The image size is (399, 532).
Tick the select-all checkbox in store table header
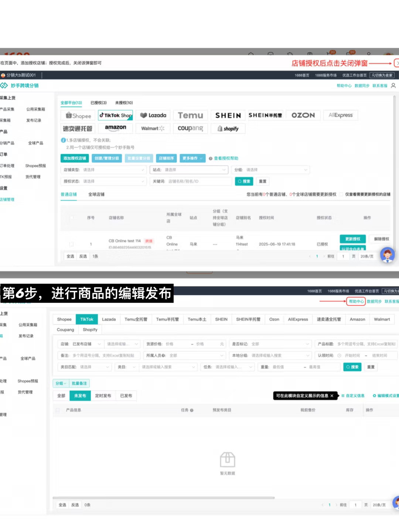pos(72,218)
